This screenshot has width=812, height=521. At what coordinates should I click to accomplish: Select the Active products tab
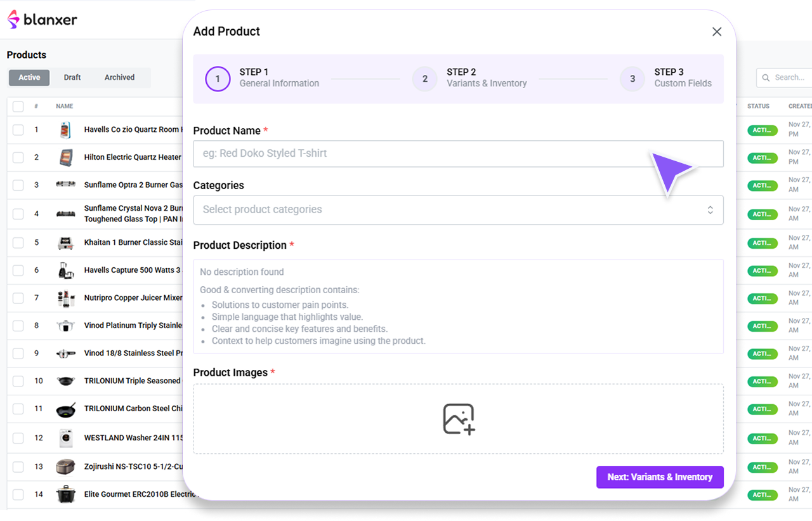click(x=29, y=77)
